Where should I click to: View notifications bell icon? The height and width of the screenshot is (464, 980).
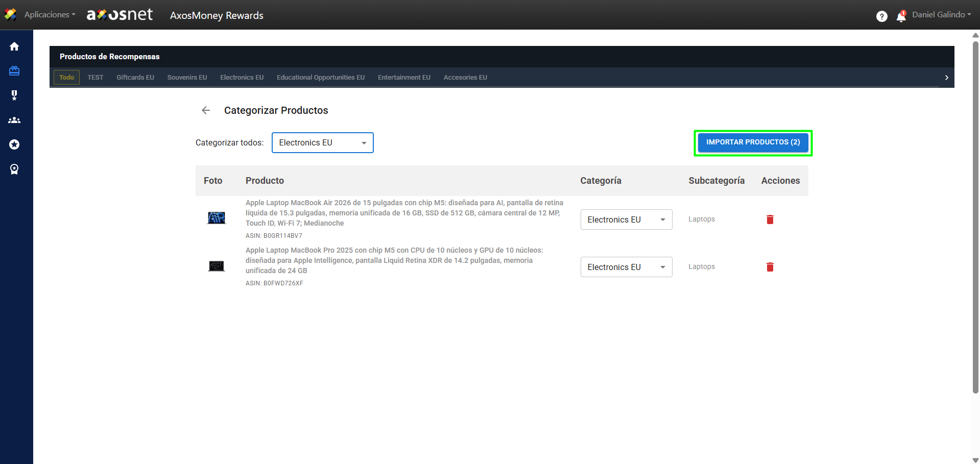(901, 17)
